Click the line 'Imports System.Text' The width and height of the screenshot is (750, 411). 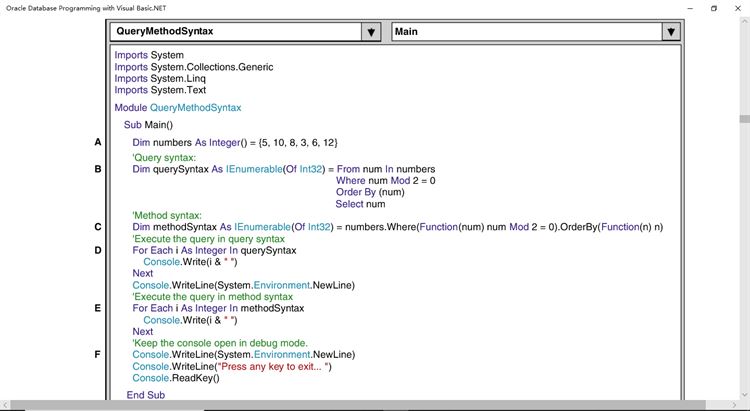[x=160, y=90]
